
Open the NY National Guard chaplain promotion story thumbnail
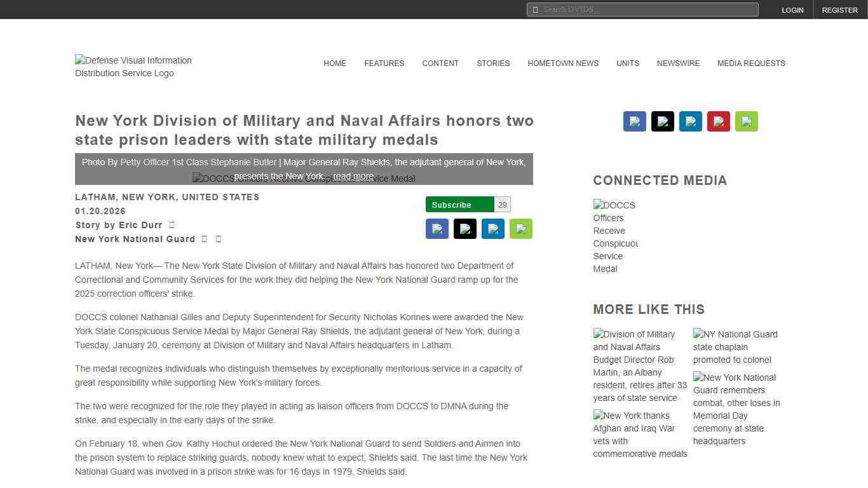click(x=735, y=346)
